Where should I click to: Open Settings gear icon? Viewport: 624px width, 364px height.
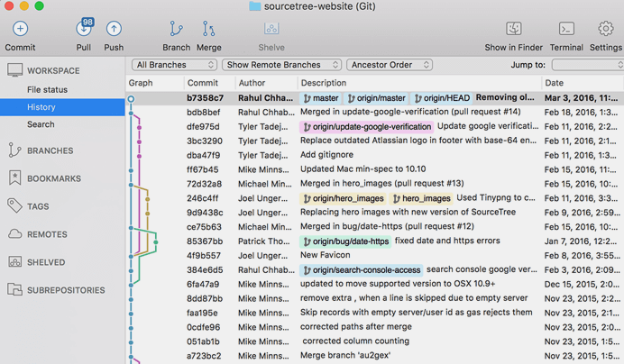(606, 29)
